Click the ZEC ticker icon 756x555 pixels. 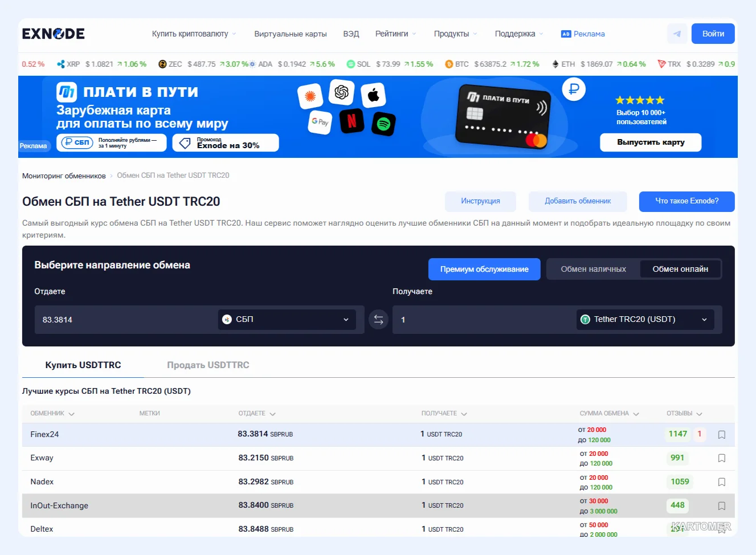pos(162,64)
